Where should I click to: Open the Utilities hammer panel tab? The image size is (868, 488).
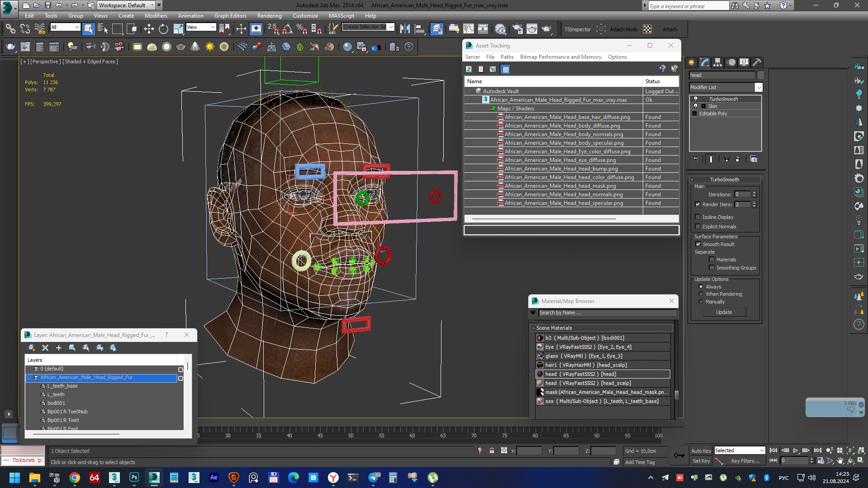click(x=757, y=62)
